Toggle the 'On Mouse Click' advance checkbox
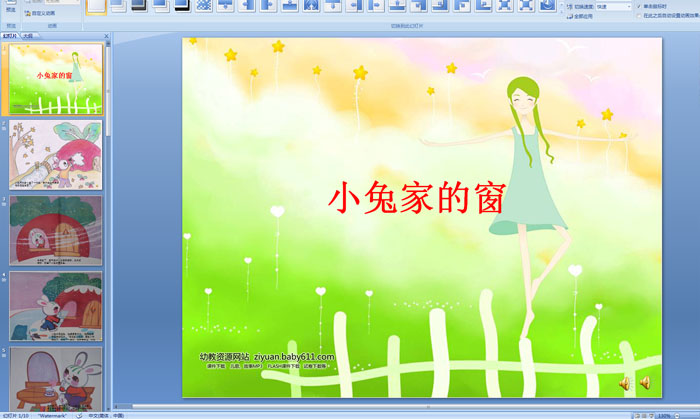700x419 pixels. click(639, 6)
